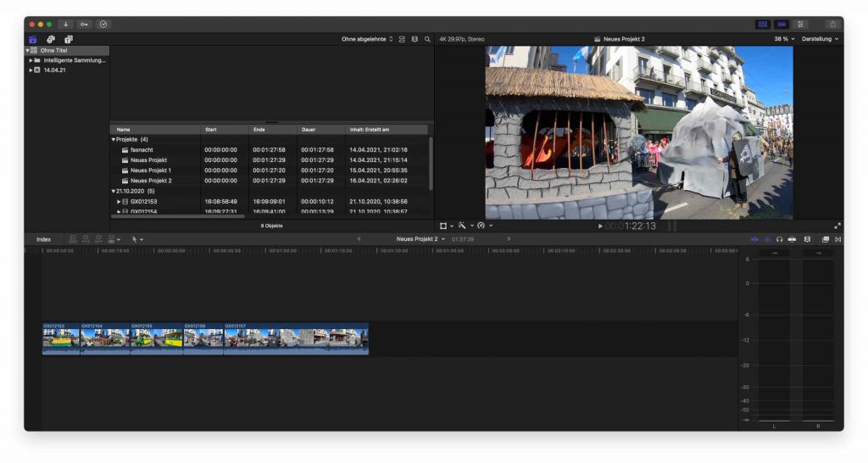Click the date 14.04.2021, 21:15:14

(x=378, y=160)
